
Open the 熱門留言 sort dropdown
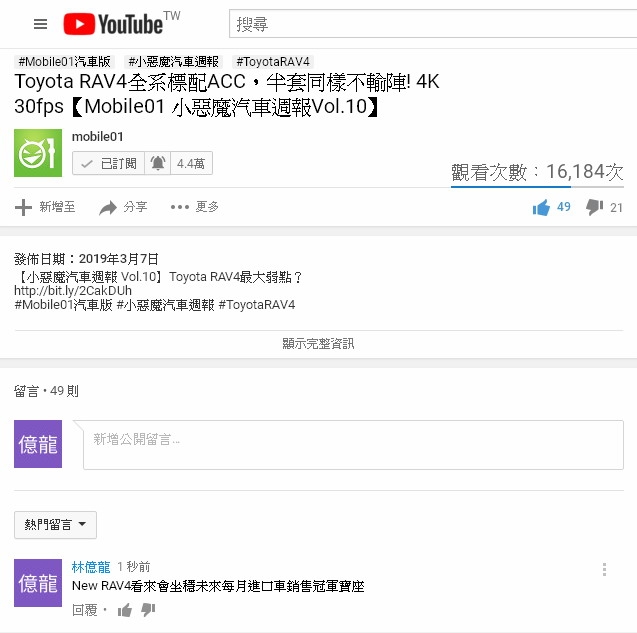tap(55, 525)
